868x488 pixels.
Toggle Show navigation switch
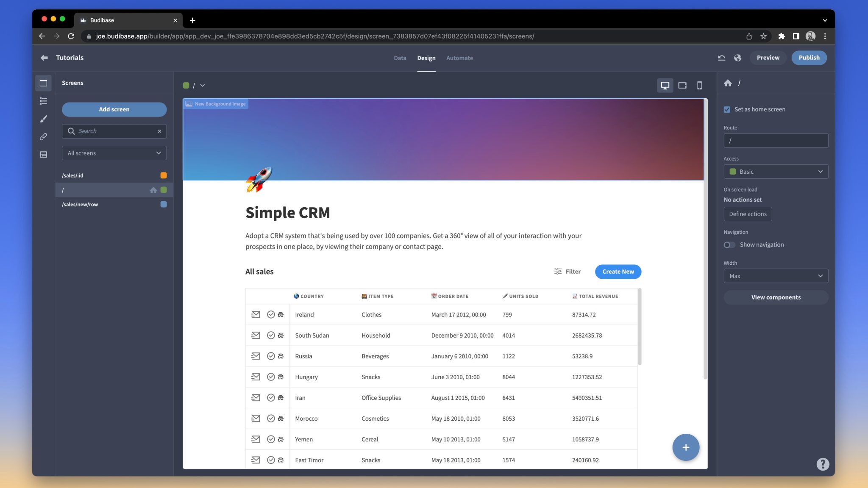[x=729, y=245]
